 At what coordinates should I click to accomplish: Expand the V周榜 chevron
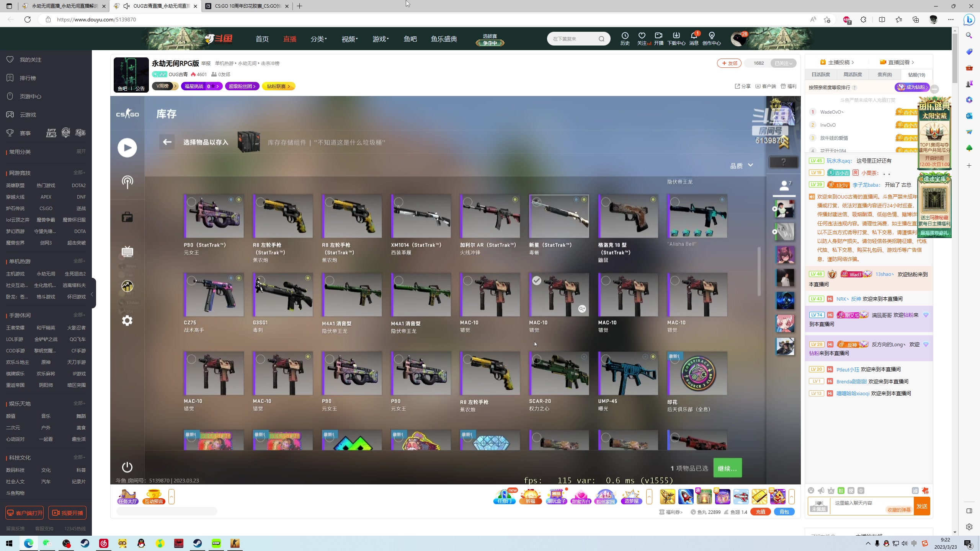click(175, 86)
